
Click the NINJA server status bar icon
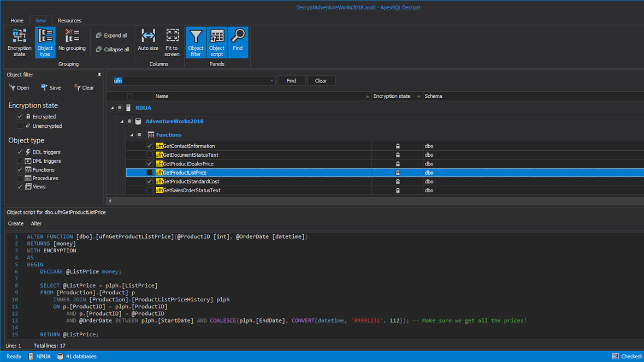[x=31, y=356]
